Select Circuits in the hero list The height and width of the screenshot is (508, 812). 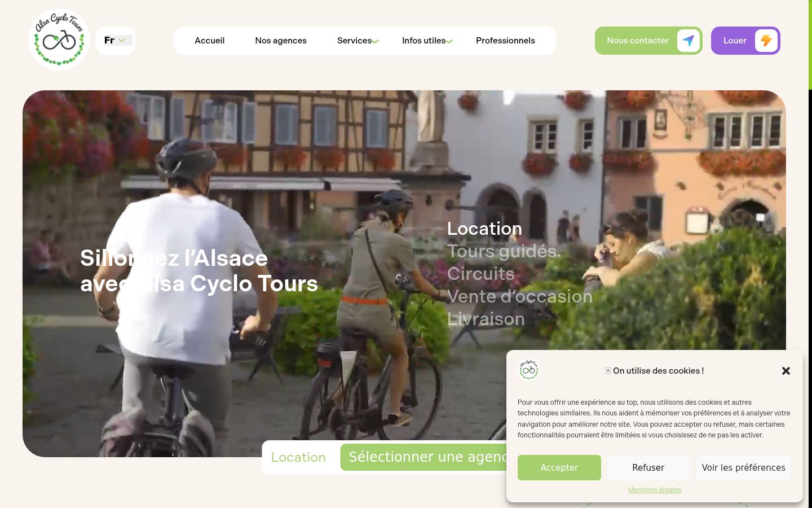click(x=481, y=274)
